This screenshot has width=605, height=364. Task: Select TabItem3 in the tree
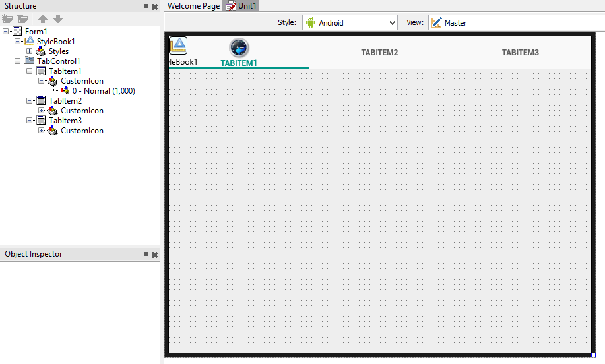tap(65, 121)
